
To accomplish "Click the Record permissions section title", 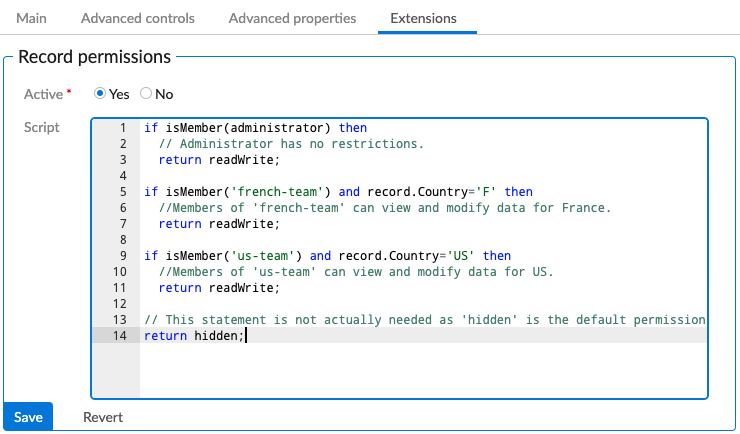I will (95, 57).
